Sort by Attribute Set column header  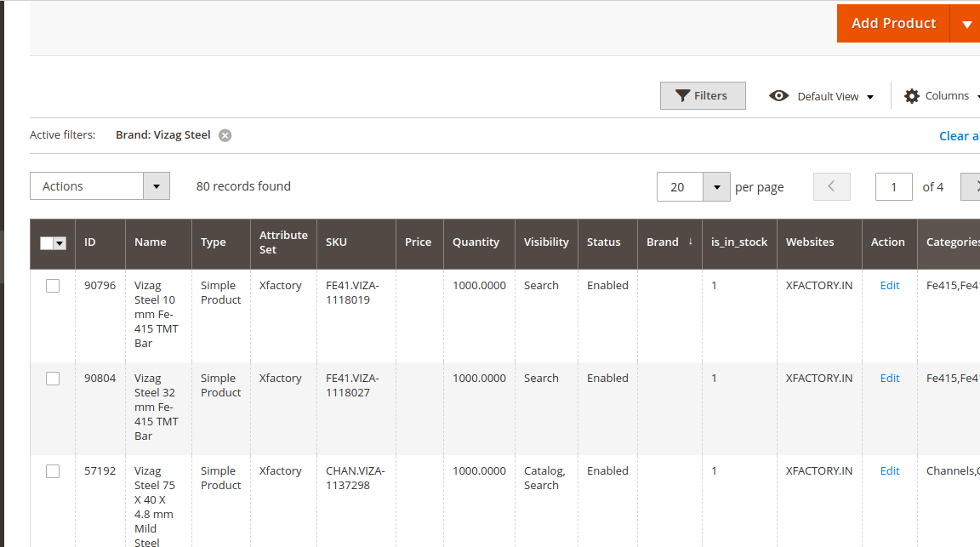coord(284,242)
